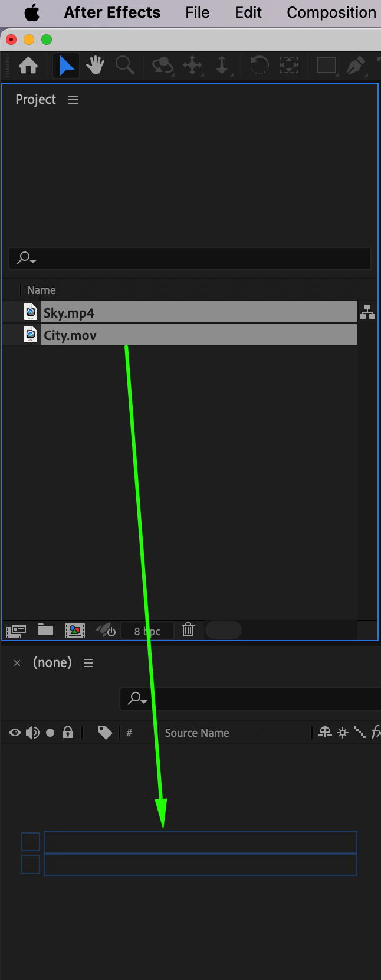
Task: Open the timeline (none) panel menu
Action: click(88, 663)
